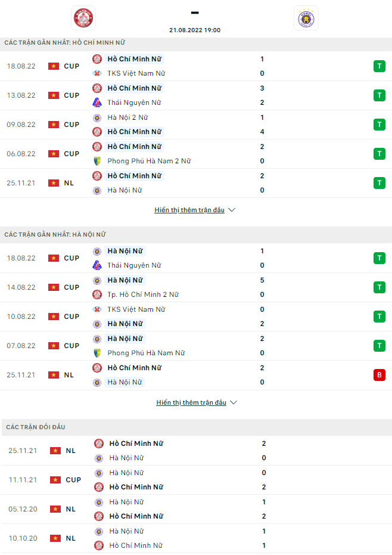
Task: Click Thái Nguyên Nữ logo in 13.08.22 match
Action: [97, 103]
